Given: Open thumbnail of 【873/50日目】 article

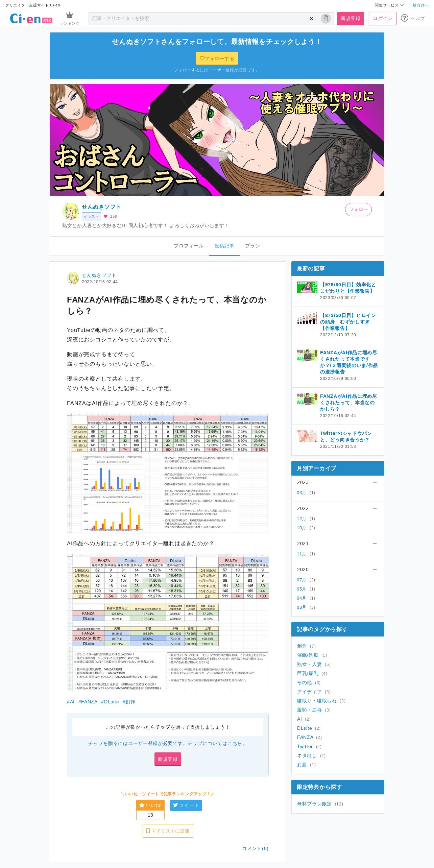Looking at the screenshot, I should click(307, 318).
